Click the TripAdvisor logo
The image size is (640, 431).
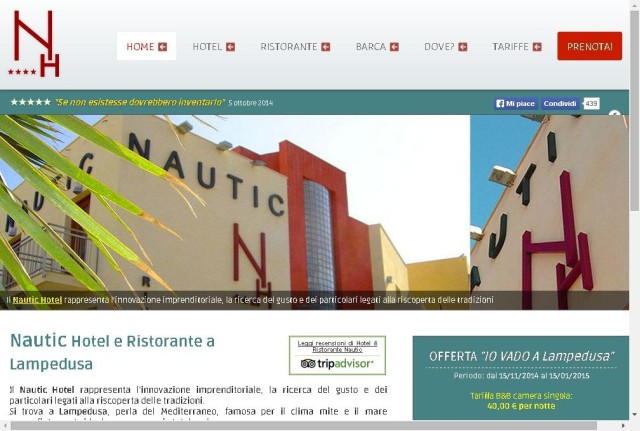(337, 364)
